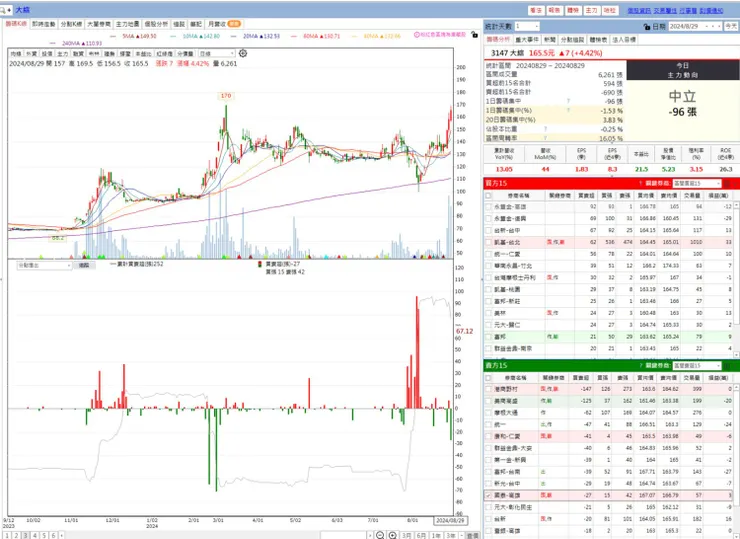Switch to 分點K線 tab

pos(72,24)
